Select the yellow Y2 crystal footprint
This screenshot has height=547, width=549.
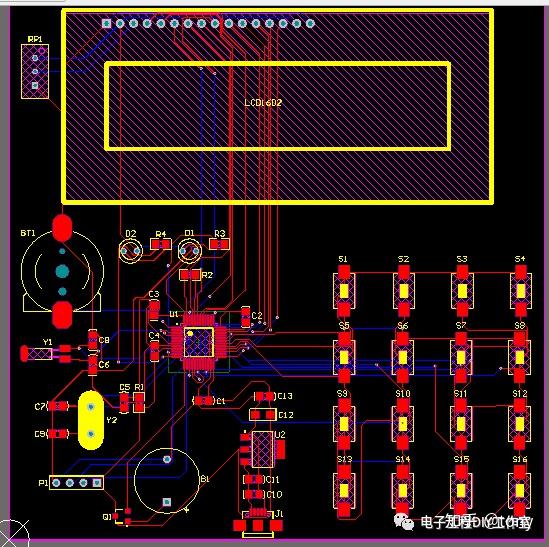pos(91,420)
